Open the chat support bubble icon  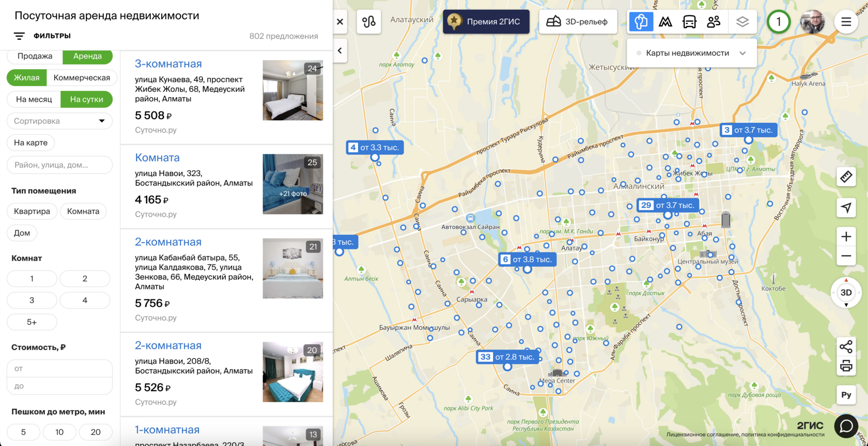pyautogui.click(x=846, y=426)
